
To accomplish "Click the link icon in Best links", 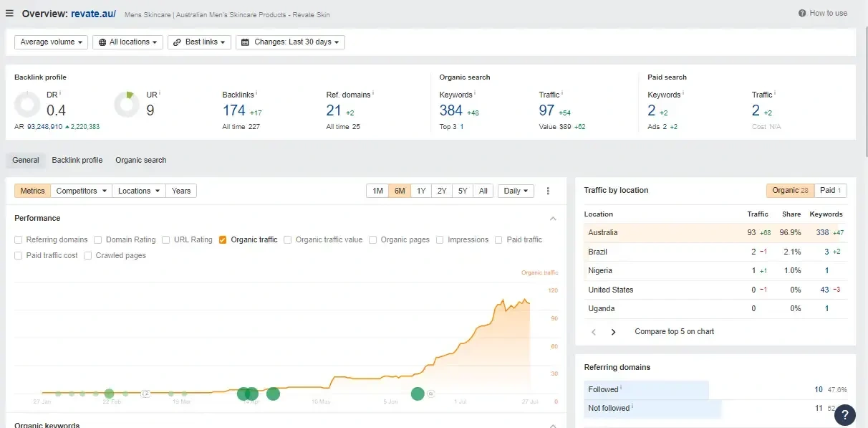I will [178, 42].
